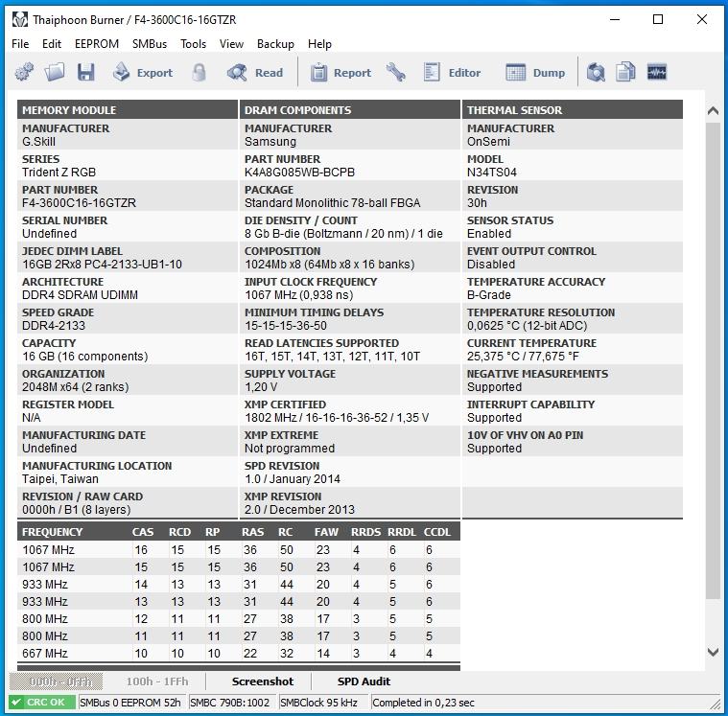This screenshot has height=716, width=728.
Task: Open the Edit menu
Action: pyautogui.click(x=52, y=44)
